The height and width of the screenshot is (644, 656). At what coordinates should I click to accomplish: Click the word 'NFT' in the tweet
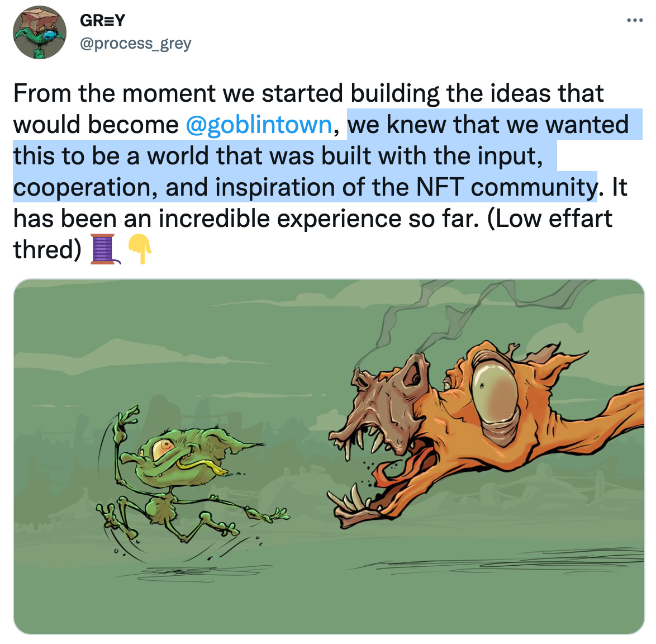coord(440,187)
